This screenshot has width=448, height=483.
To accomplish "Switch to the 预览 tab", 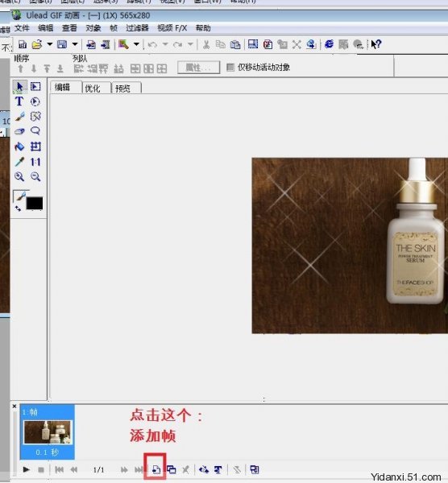I will pyautogui.click(x=126, y=88).
